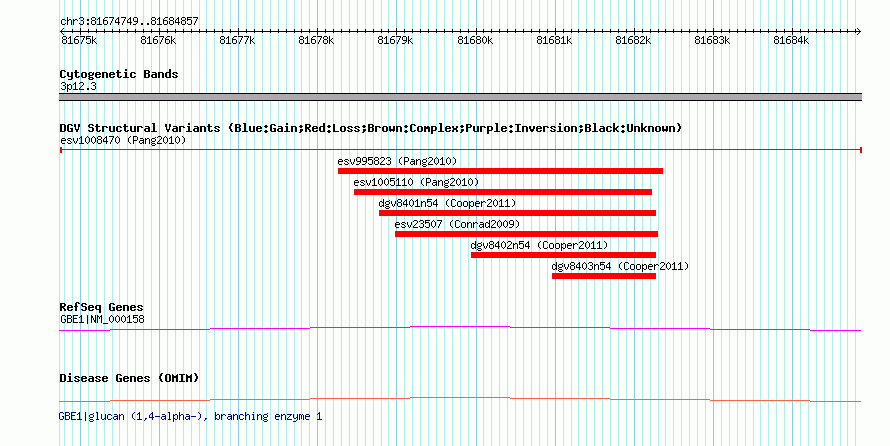Click the 81677k ruler tick label

pyautogui.click(x=237, y=40)
